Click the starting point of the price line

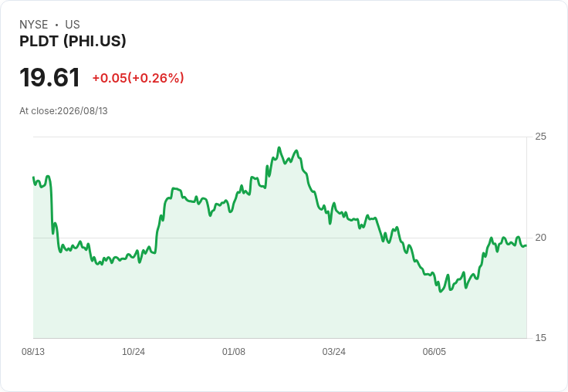click(33, 177)
